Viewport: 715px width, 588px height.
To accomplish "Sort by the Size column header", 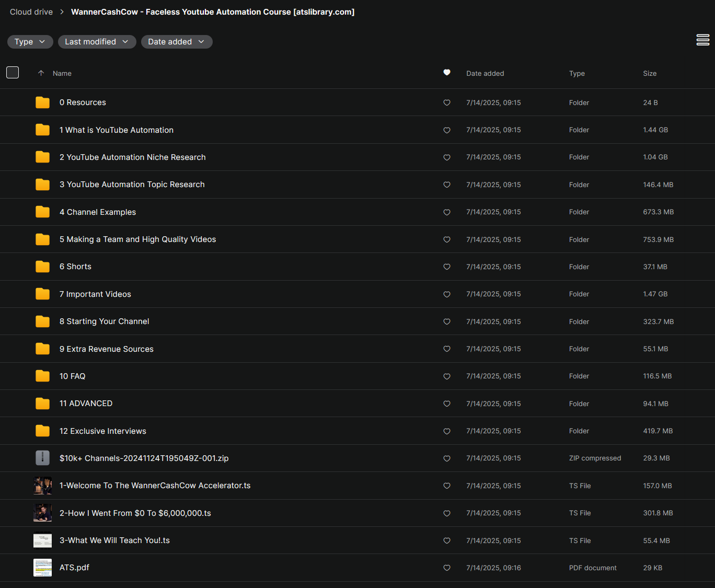I will coord(650,73).
